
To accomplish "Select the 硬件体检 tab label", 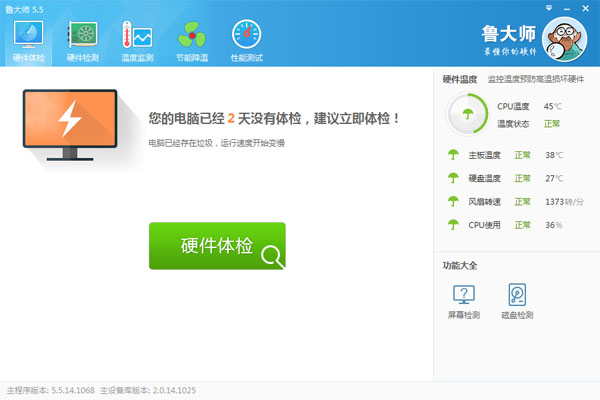I will (x=29, y=58).
